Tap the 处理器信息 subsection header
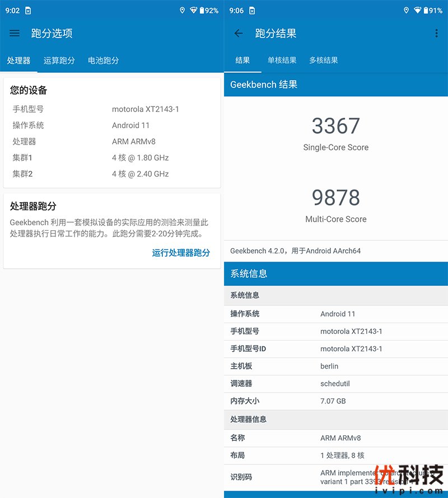This screenshot has width=448, height=498. 336,420
